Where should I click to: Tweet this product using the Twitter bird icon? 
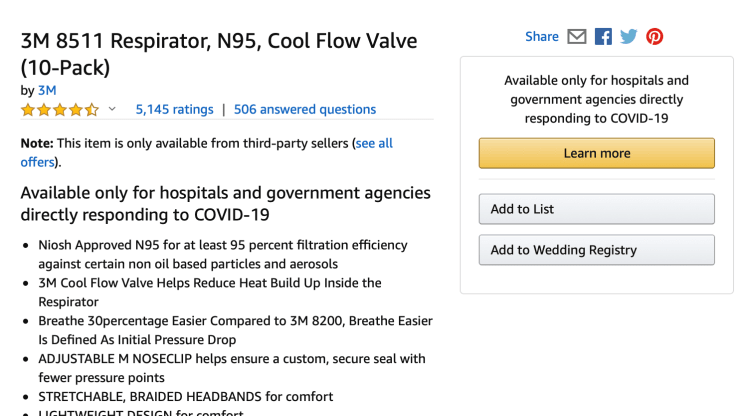(x=629, y=36)
